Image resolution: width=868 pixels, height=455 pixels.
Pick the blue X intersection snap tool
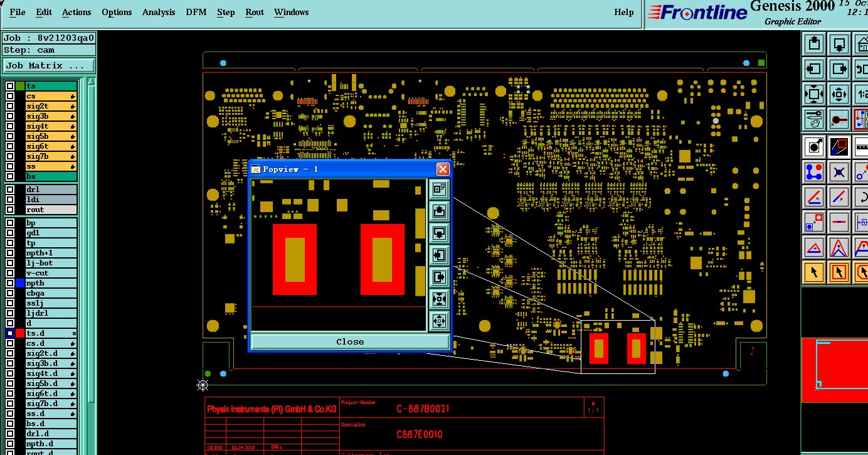pos(839,171)
